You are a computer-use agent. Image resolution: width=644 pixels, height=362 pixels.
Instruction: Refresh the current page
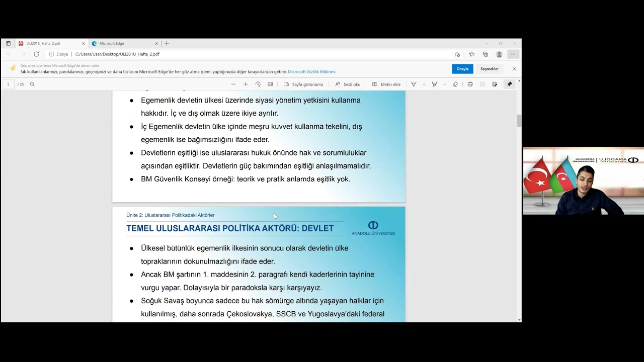pyautogui.click(x=36, y=54)
